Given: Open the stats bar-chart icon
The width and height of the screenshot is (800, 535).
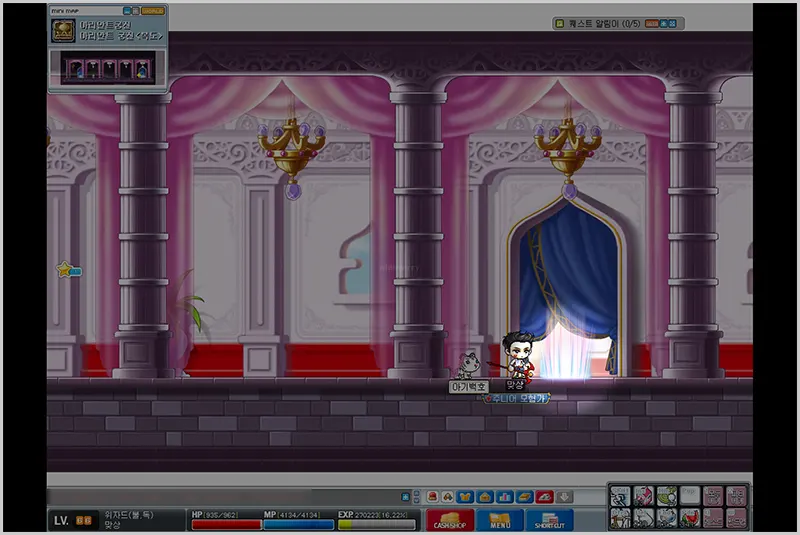Looking at the screenshot, I should pos(505,497).
